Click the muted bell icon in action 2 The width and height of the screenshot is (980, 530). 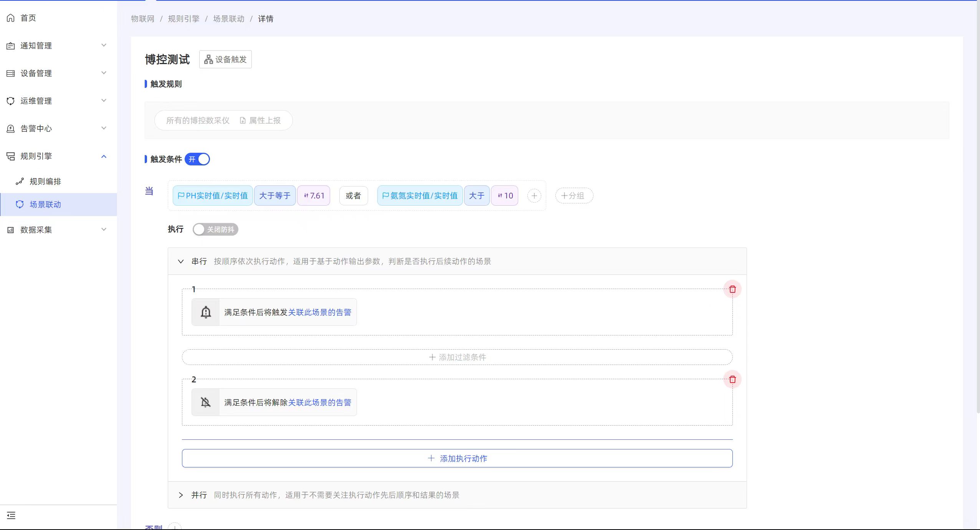click(x=206, y=402)
